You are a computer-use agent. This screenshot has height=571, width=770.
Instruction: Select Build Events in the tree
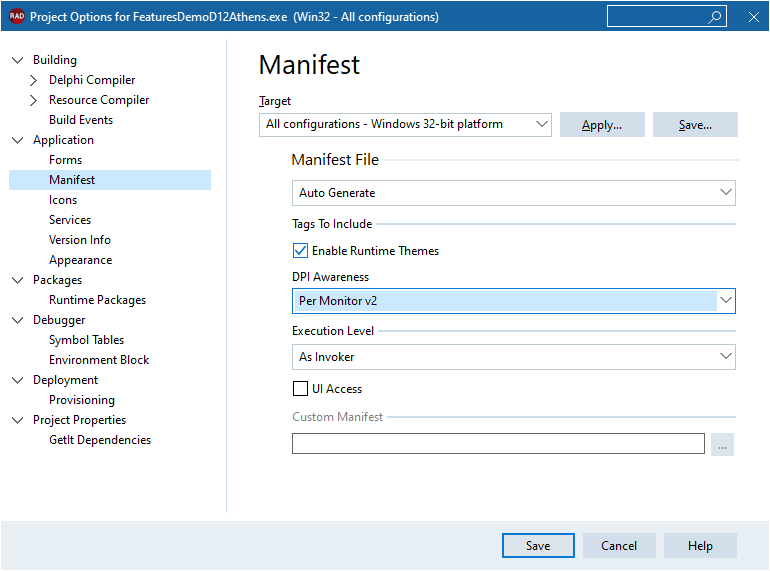point(81,120)
